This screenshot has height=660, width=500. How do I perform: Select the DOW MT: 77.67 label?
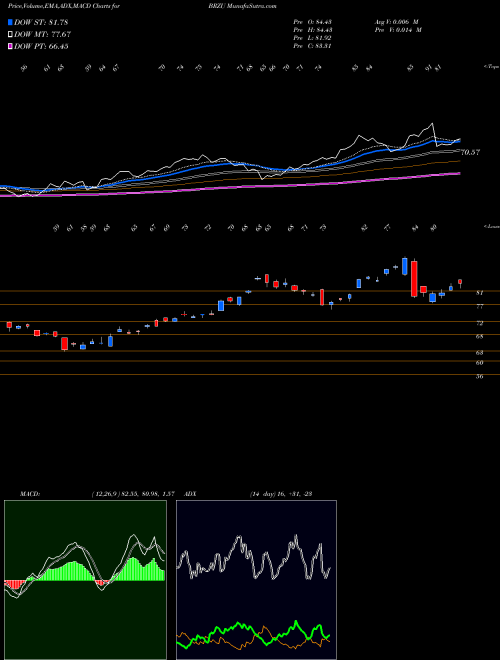pos(42,34)
